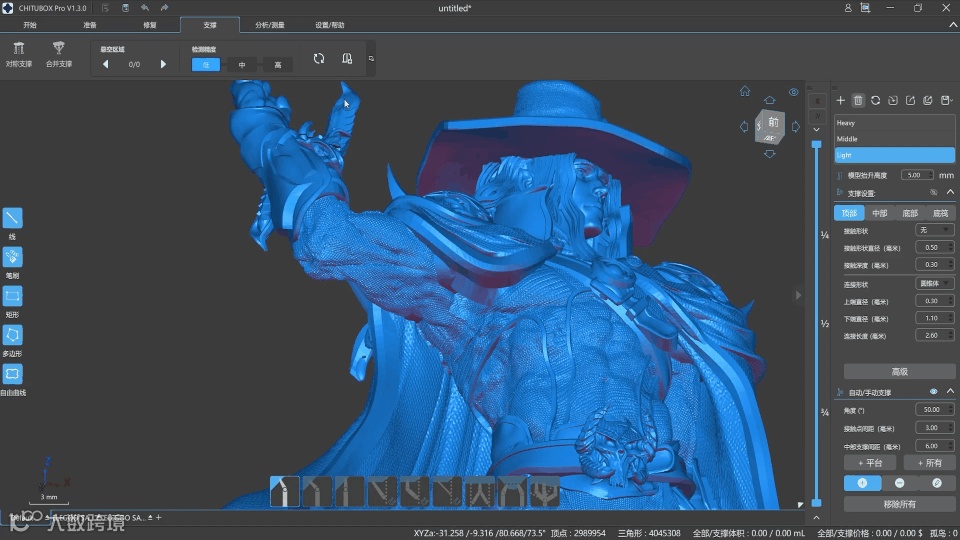Image resolution: width=960 pixels, height=540 pixels.
Task: Select the Heavy support profile
Action: click(x=894, y=123)
